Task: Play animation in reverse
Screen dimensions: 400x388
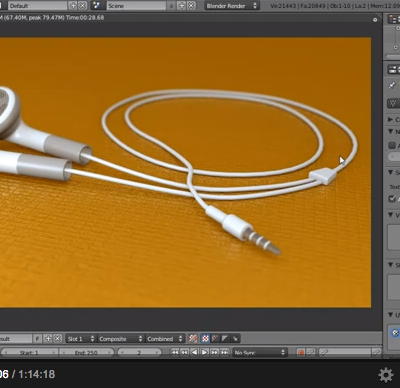Action: (195, 352)
